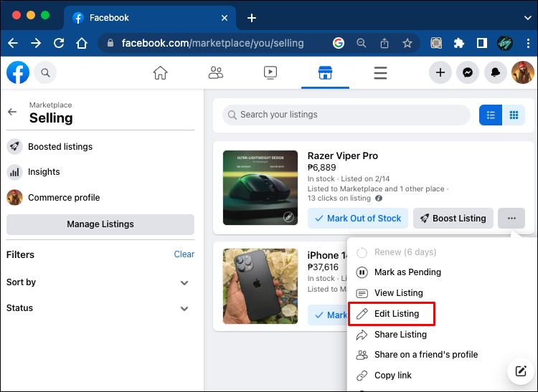Share this page via address bar icon
Viewport: 538px width, 392px height.
[384, 43]
